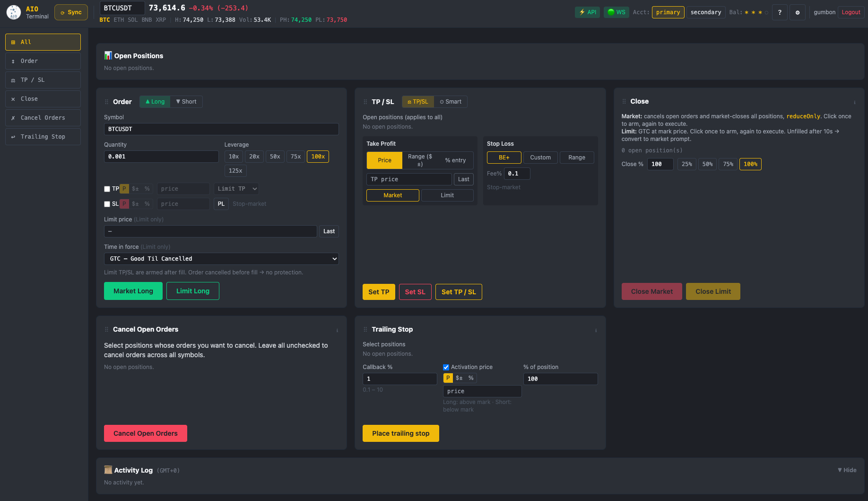This screenshot has width=868, height=501.
Task: Choose BE+ stop loss mode
Action: (x=504, y=158)
